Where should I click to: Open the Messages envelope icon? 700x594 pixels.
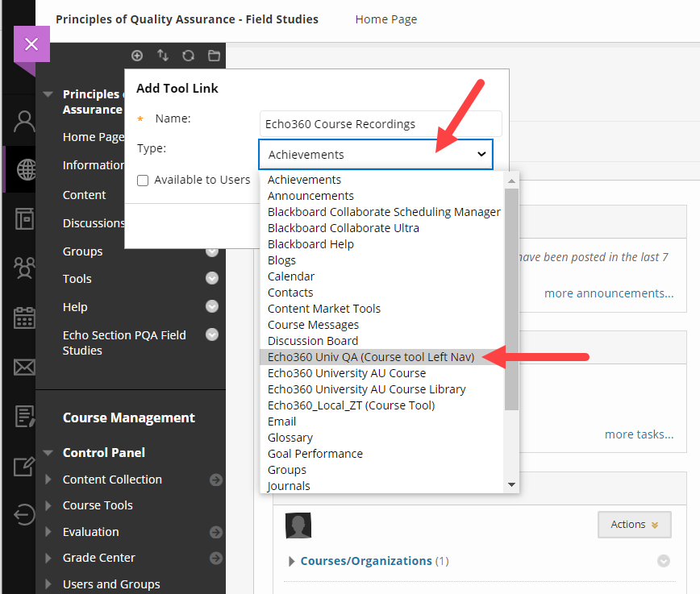tap(24, 368)
